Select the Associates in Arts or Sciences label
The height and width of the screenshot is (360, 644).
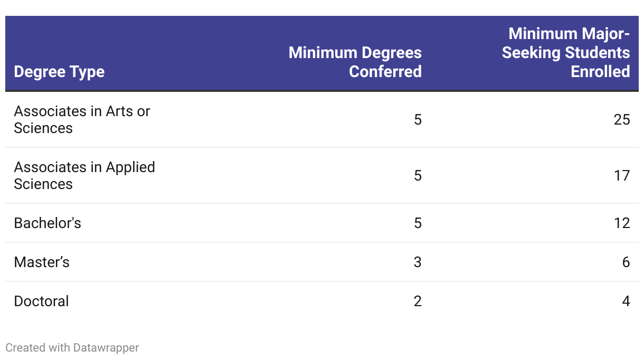pos(82,120)
